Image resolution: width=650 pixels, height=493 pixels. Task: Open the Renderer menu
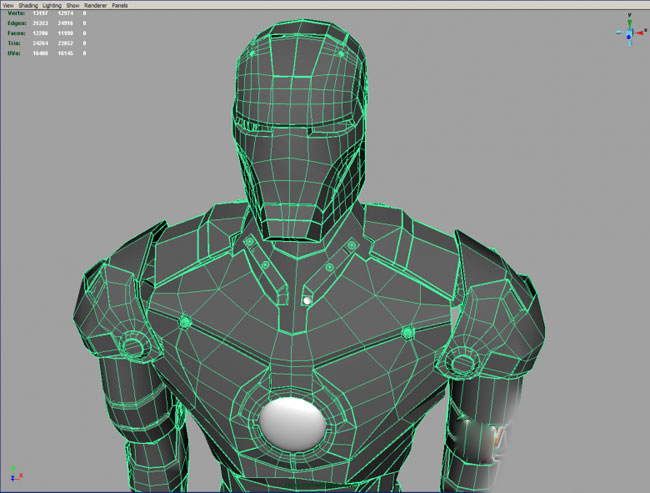point(95,5)
